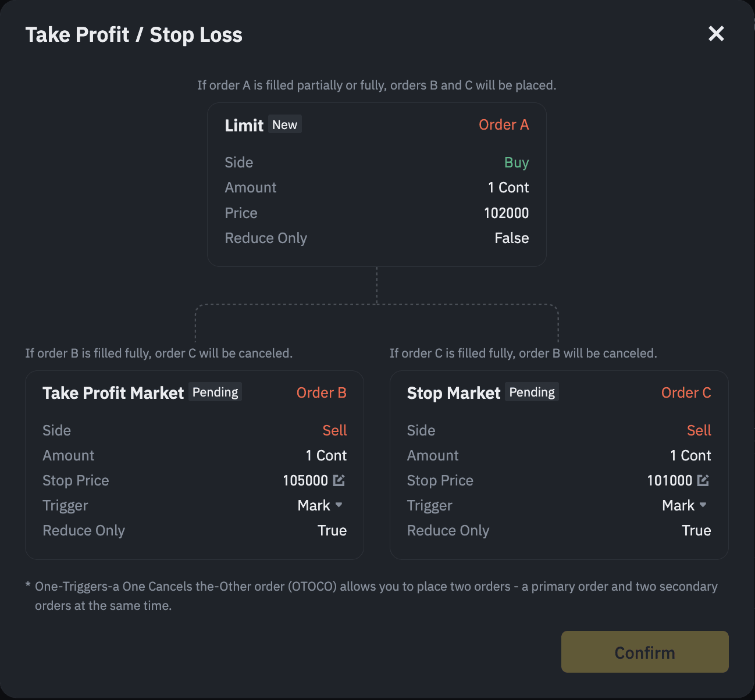Edit the Order C stop price 101000
This screenshot has width=755, height=700.
(x=703, y=480)
